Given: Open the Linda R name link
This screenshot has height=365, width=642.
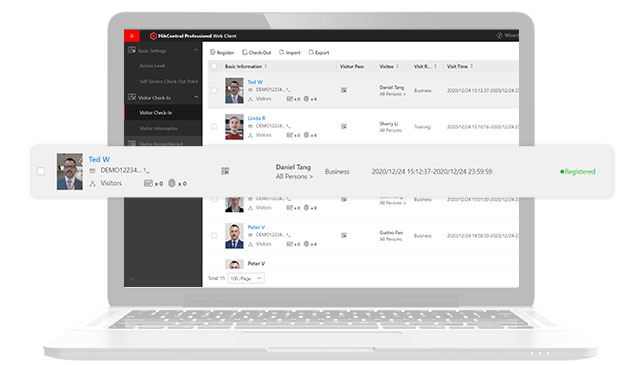Looking at the screenshot, I should [x=256, y=118].
